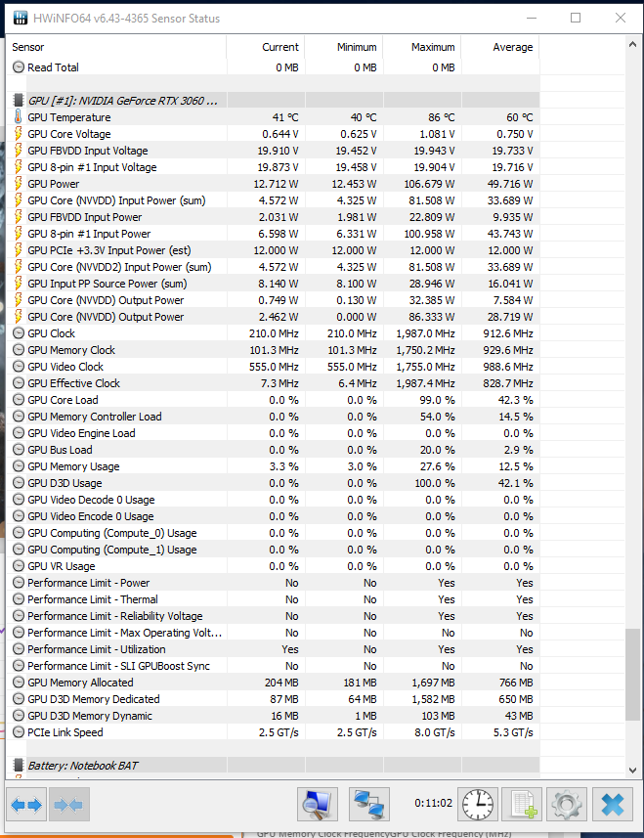Screen dimensions: 644x838
Task: Select the GPU Memory Usage row
Action: click(x=273, y=466)
